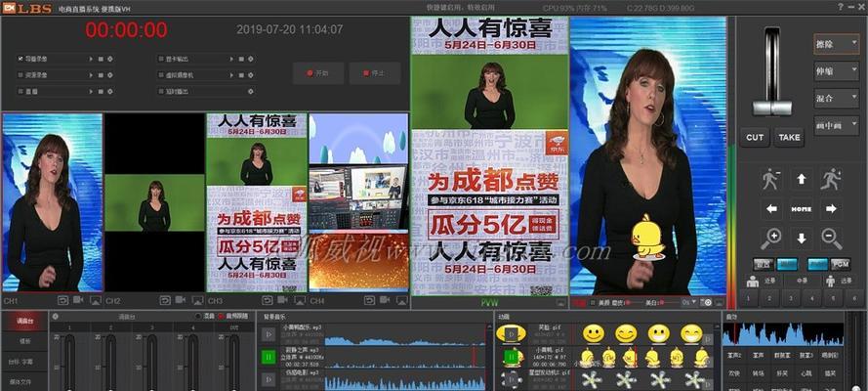The height and width of the screenshot is (391, 868).
Task: Click the running figure icon right of up arrow
Action: pyautogui.click(x=831, y=180)
